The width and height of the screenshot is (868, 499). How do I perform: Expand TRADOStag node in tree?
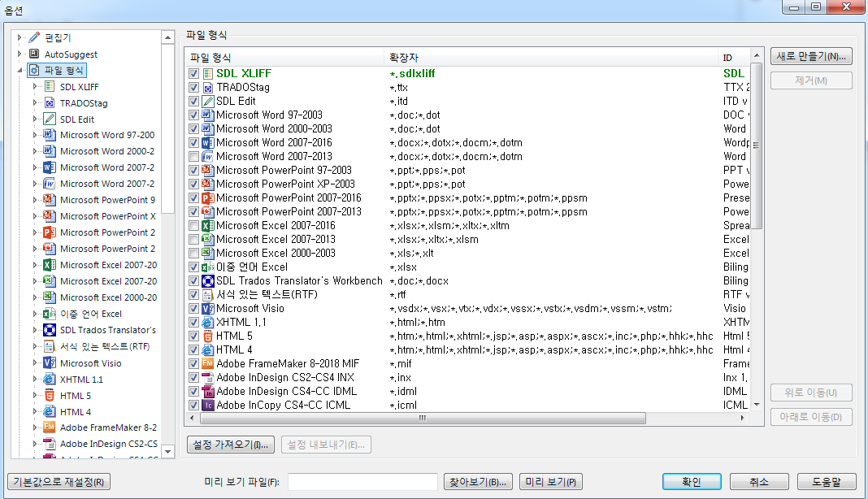35,103
